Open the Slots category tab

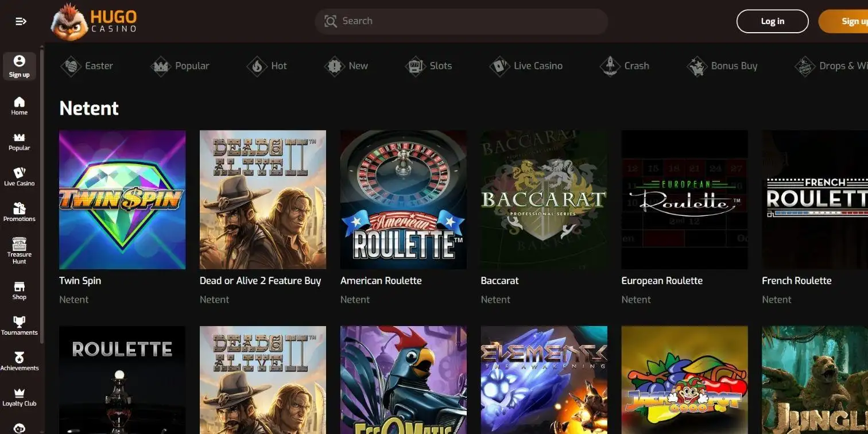[429, 66]
